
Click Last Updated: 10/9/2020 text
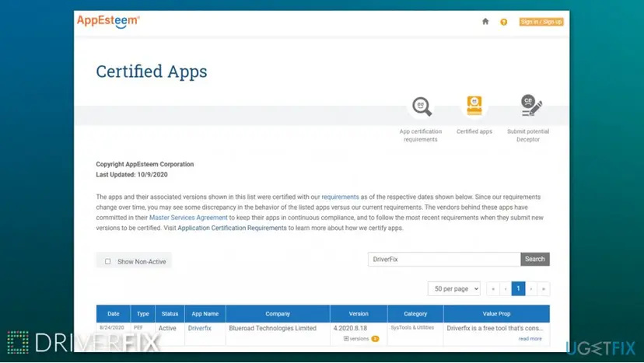(132, 175)
